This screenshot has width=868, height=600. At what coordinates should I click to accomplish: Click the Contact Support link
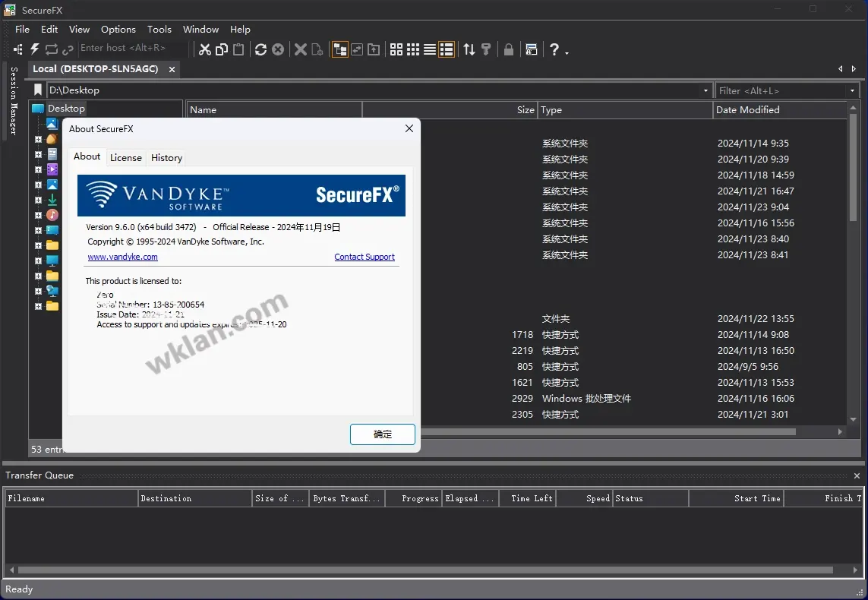point(365,257)
